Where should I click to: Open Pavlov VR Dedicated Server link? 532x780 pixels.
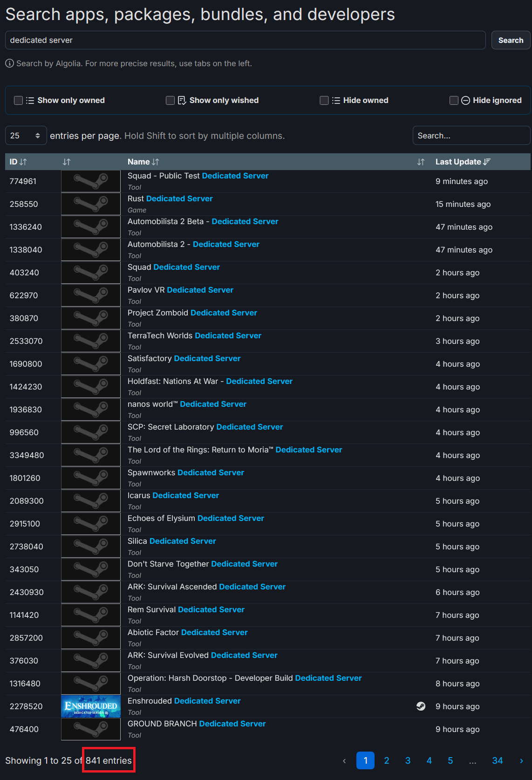click(180, 290)
